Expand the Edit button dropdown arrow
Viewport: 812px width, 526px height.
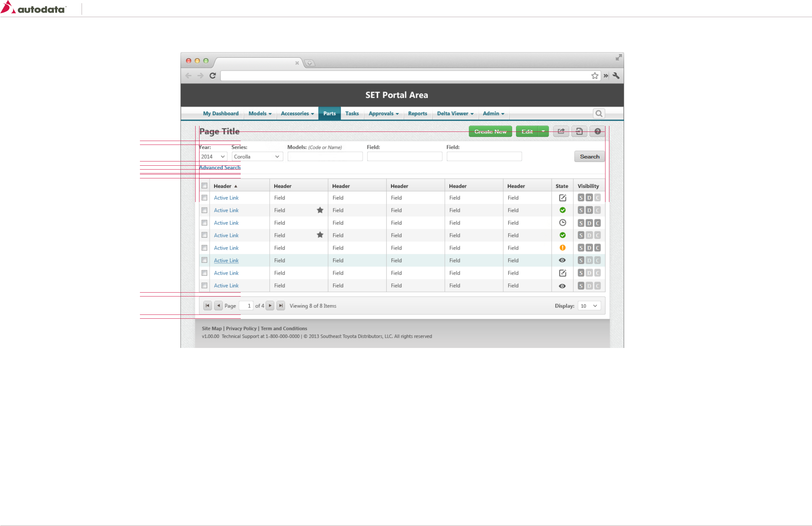(543, 131)
